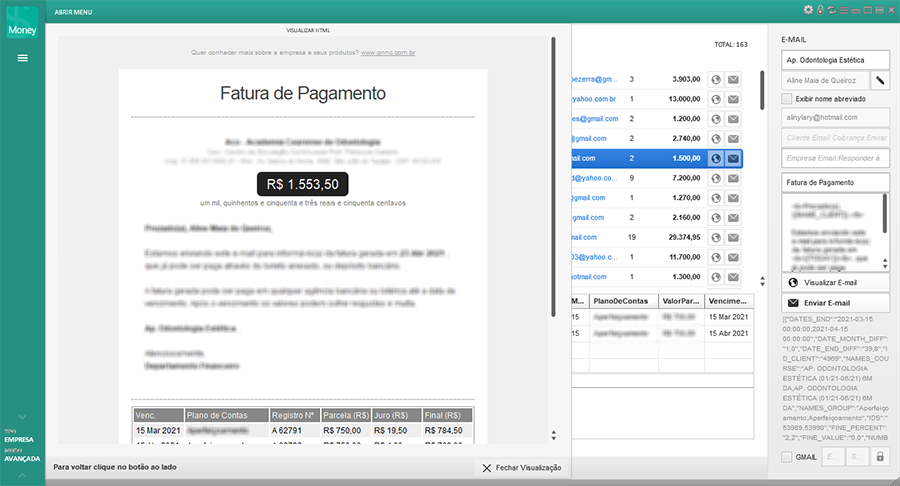900x486 pixels.
Task: Preview email for the 3.903,00 row
Action: click(x=716, y=80)
